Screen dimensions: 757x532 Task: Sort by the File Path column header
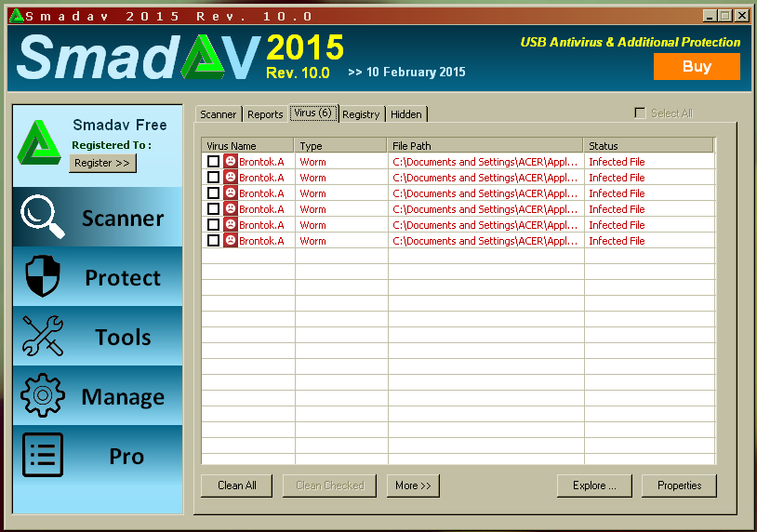coord(485,146)
